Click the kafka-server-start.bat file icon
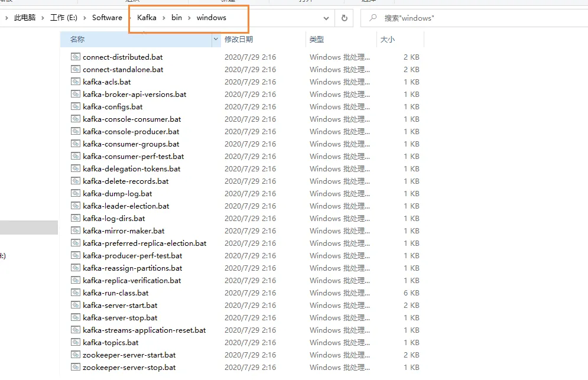 [x=75, y=306]
